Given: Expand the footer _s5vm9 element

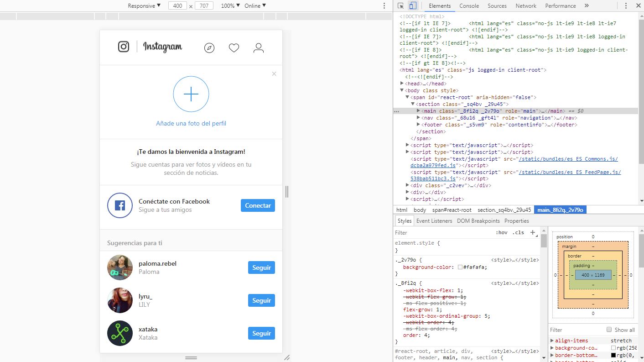Looking at the screenshot, I should pos(418,125).
